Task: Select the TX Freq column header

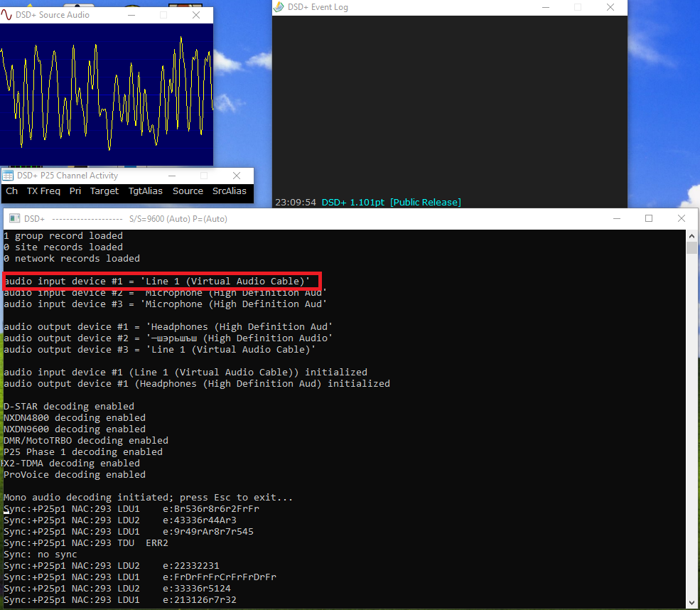Action: pyautogui.click(x=43, y=191)
